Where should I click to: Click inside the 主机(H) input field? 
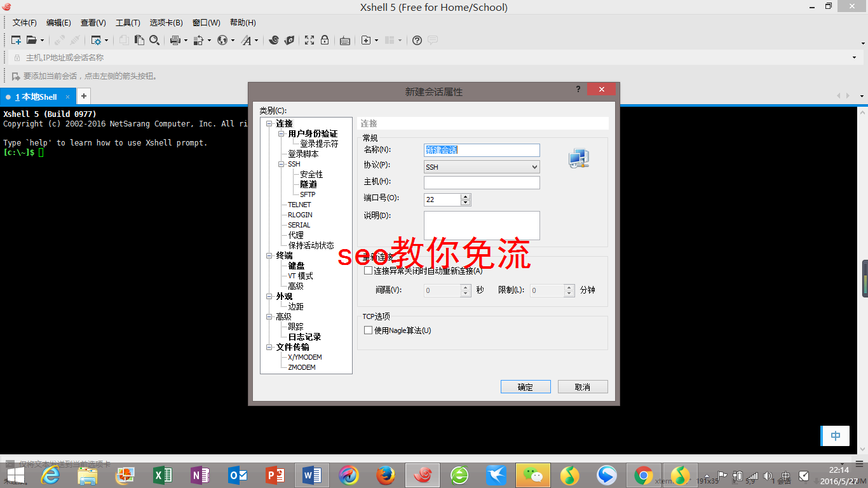pos(481,182)
